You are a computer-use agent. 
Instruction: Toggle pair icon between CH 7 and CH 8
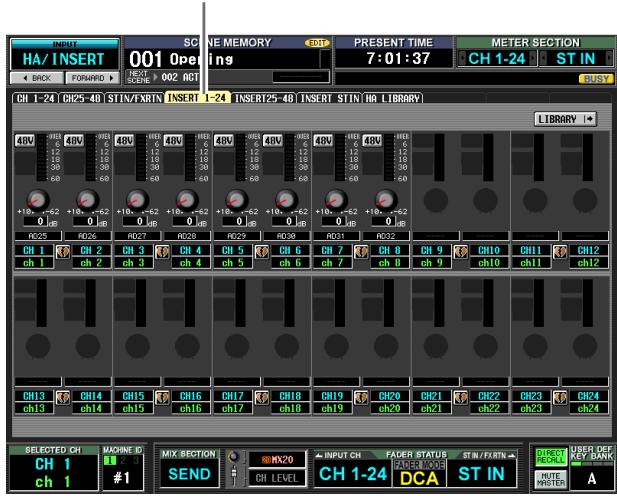(x=361, y=252)
